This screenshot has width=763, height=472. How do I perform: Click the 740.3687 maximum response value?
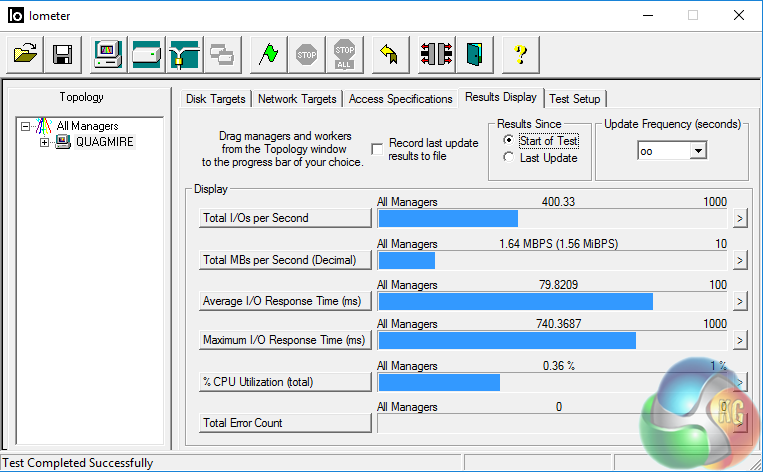point(559,324)
